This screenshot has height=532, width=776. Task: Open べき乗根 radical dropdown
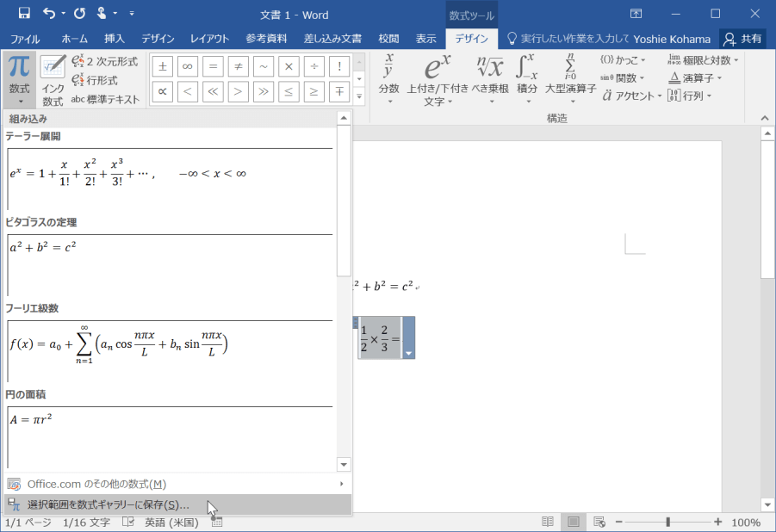coord(490,79)
